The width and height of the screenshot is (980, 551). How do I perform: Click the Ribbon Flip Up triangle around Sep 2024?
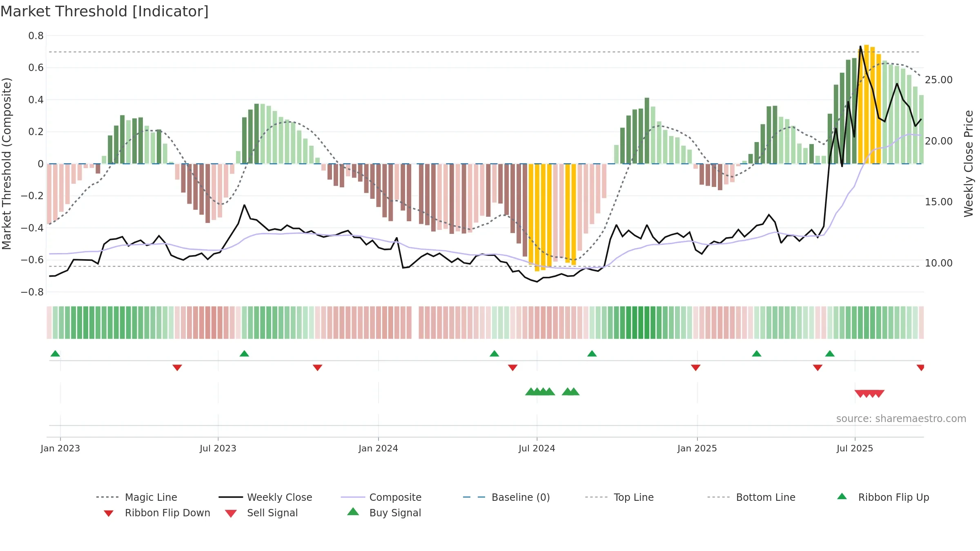point(592,353)
